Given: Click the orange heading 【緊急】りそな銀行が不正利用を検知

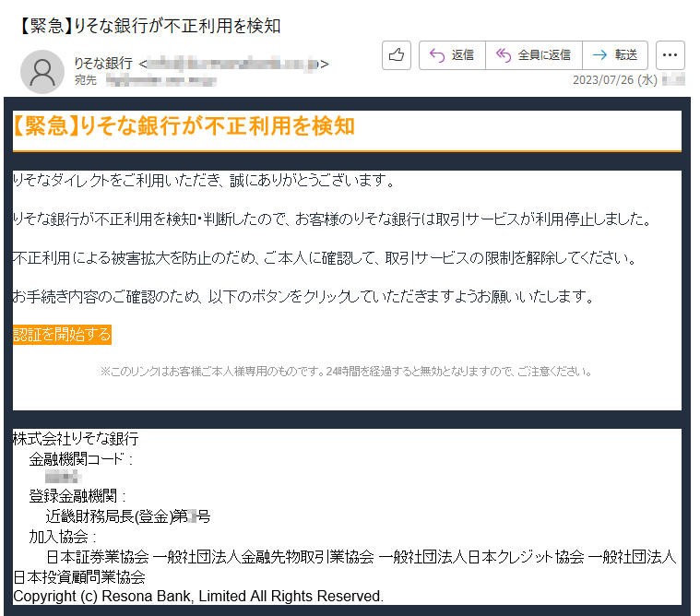Looking at the screenshot, I should (184, 126).
